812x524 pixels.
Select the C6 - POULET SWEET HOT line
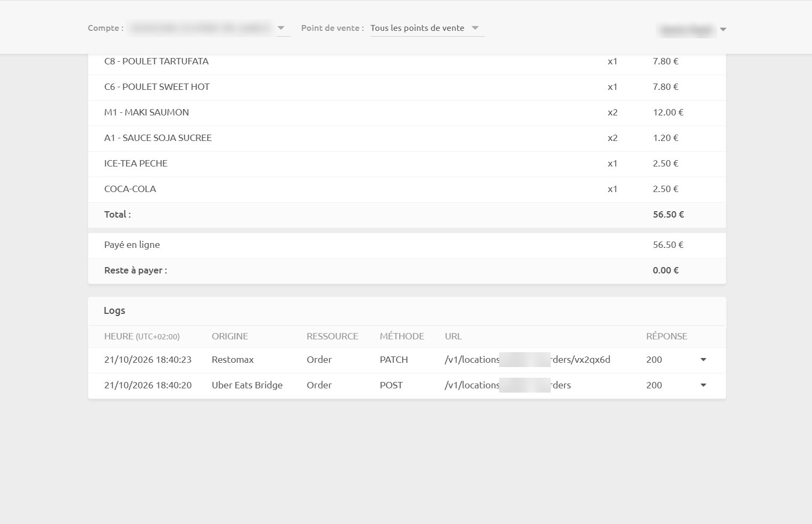[407, 87]
